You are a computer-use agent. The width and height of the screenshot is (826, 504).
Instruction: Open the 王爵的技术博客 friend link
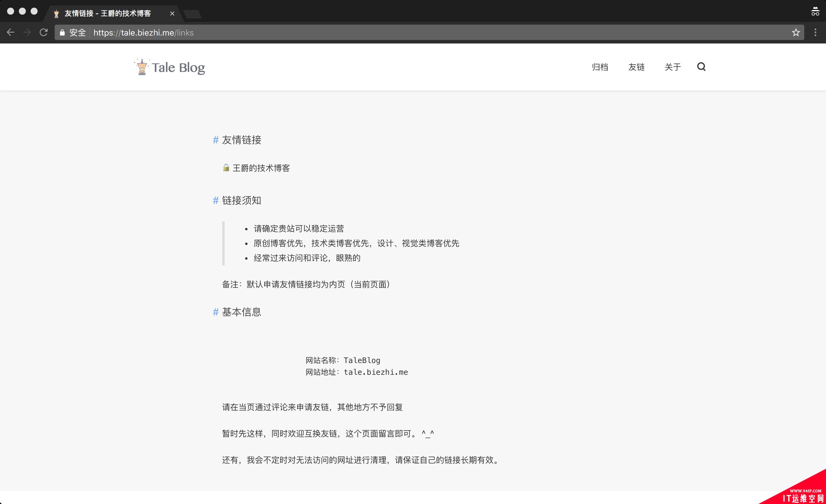tap(261, 168)
